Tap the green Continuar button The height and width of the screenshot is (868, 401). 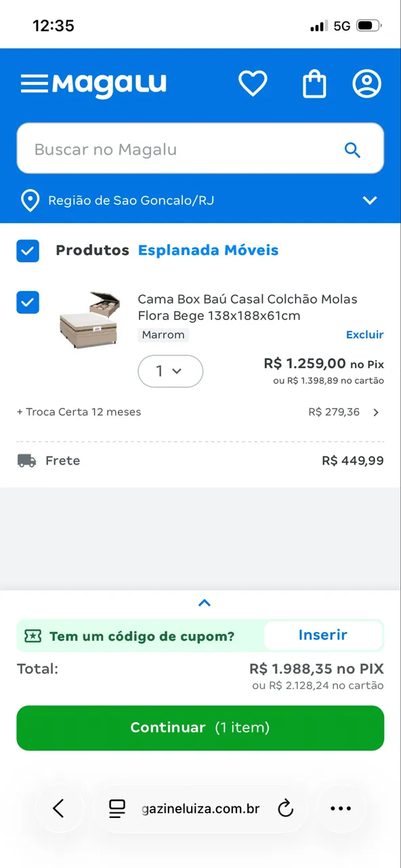click(x=200, y=728)
